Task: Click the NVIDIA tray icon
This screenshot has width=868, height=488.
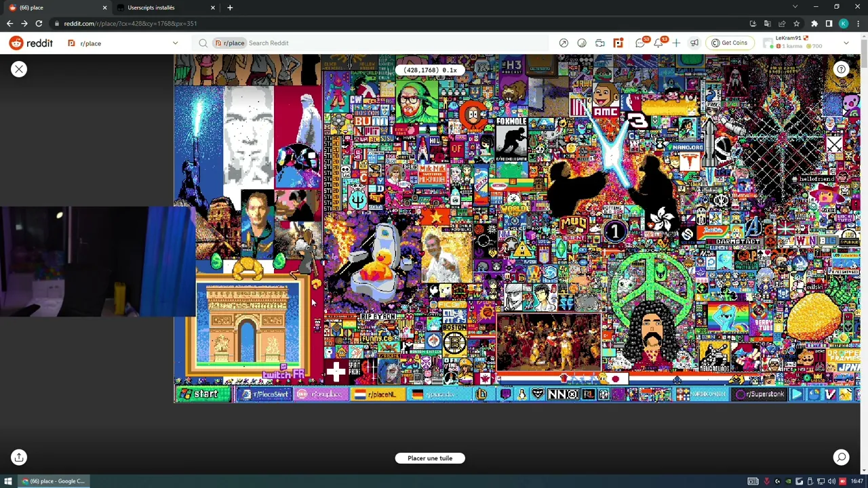Action: (788, 481)
